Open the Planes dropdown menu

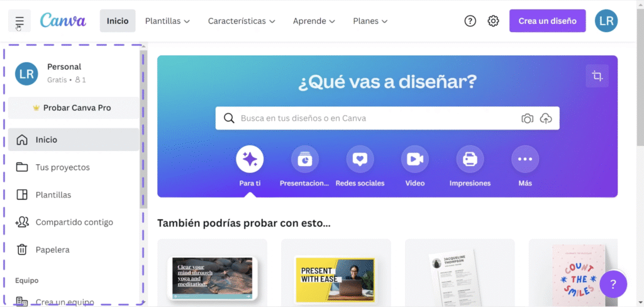click(370, 21)
